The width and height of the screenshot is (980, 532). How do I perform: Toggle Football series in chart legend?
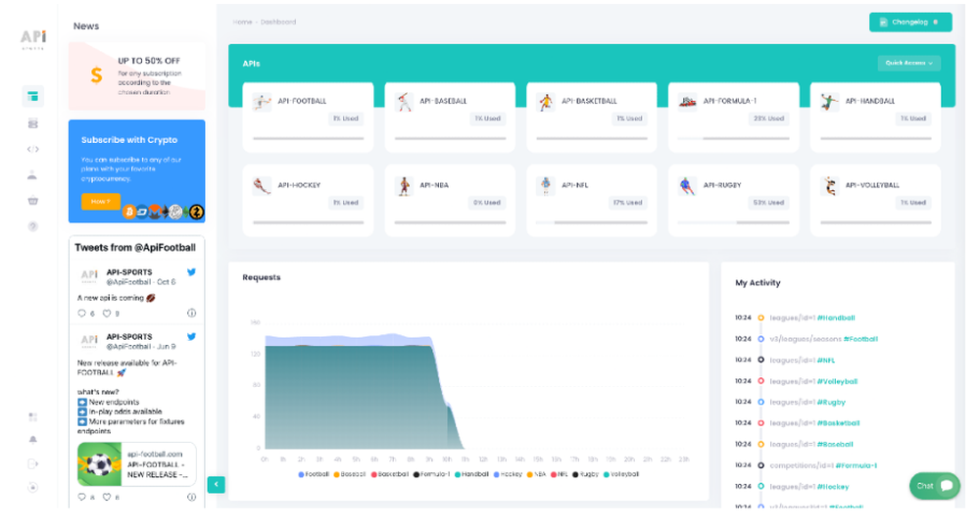314,474
